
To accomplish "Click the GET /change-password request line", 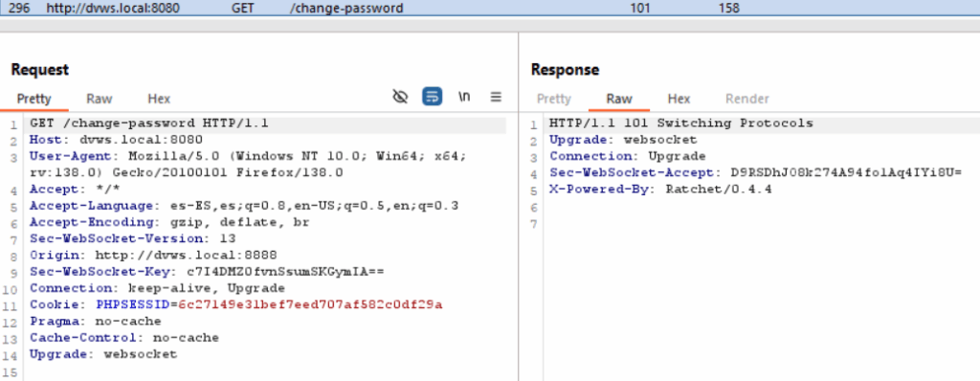I will [149, 123].
